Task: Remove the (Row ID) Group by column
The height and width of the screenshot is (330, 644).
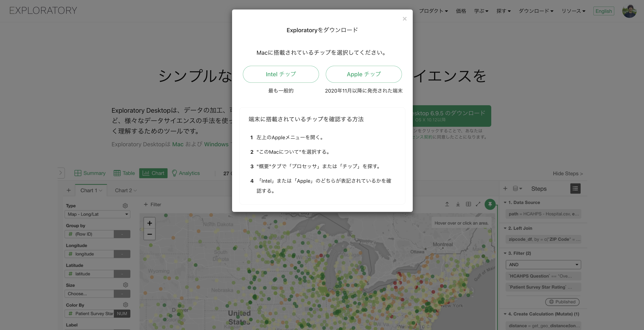Action: pos(122,234)
